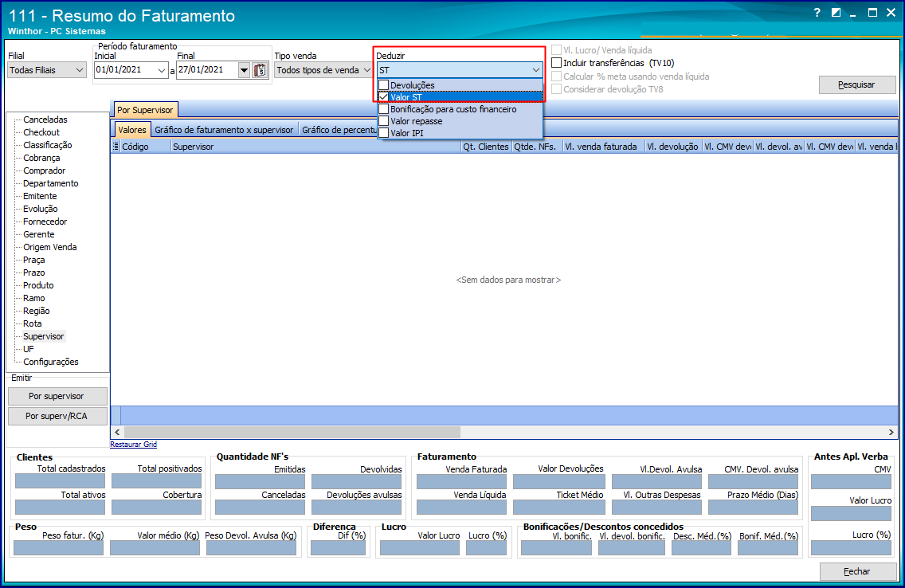Select UF in the tree
The width and height of the screenshot is (905, 588).
click(x=29, y=348)
